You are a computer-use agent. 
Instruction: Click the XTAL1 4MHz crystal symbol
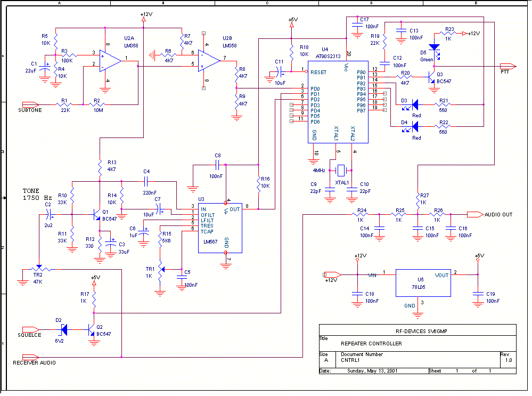pos(341,171)
